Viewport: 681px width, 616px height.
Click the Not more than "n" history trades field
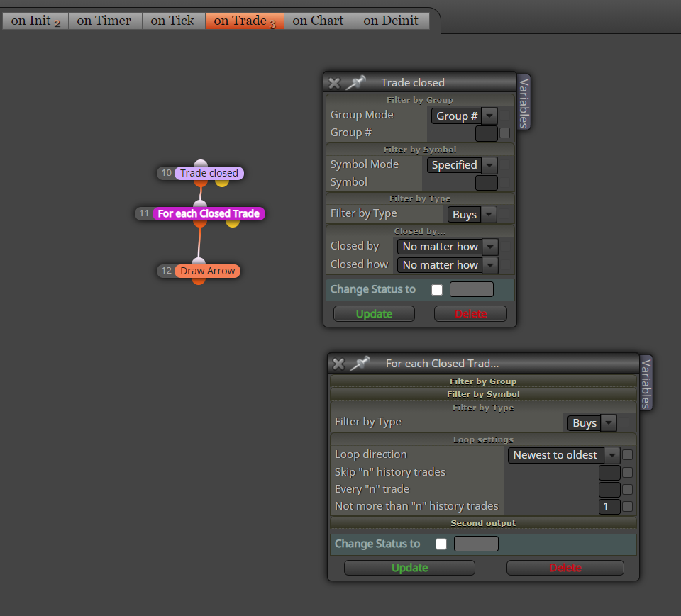(x=609, y=506)
